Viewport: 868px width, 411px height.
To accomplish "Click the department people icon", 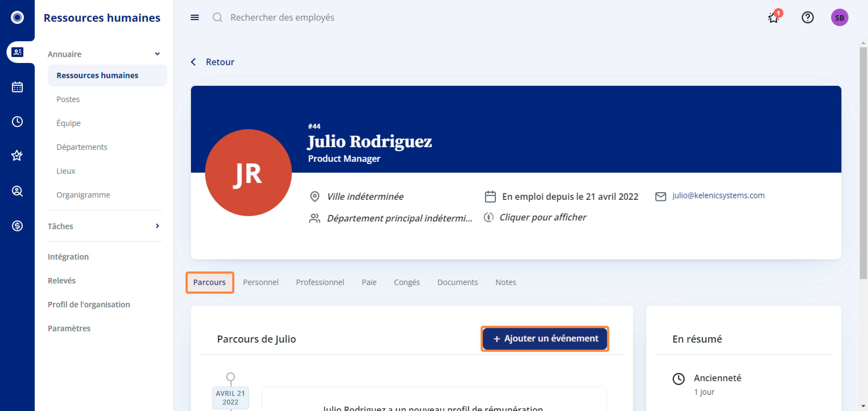I will [x=314, y=219].
